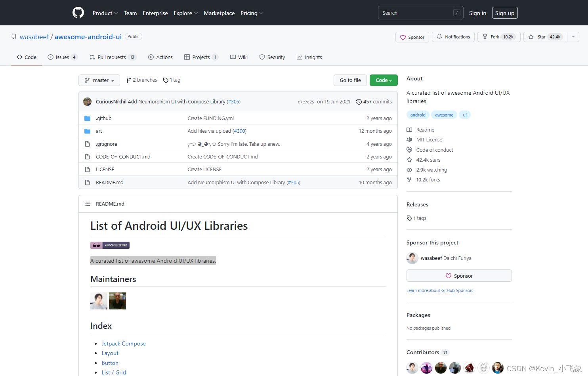The width and height of the screenshot is (588, 376).
Task: Open the star lists dropdown arrow
Action: pyautogui.click(x=573, y=37)
